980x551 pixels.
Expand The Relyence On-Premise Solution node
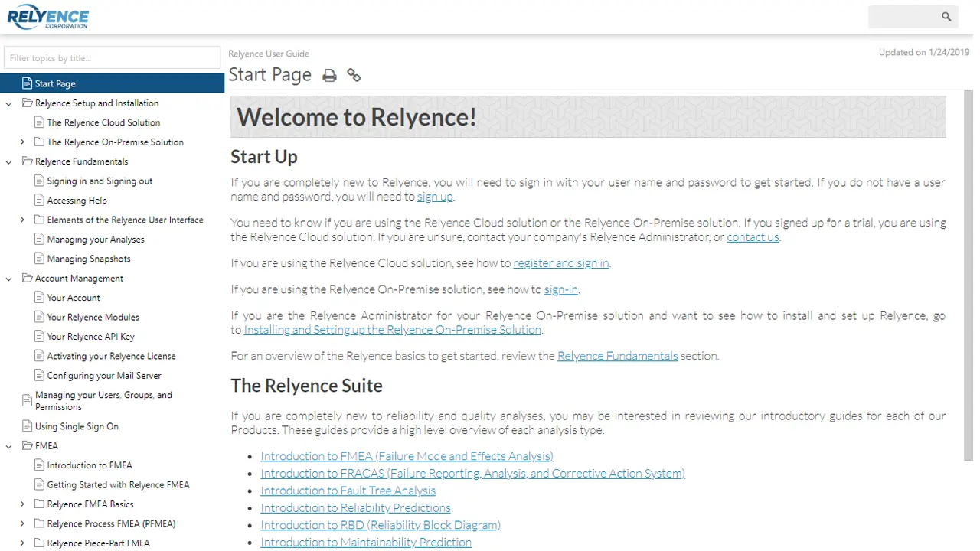[22, 142]
